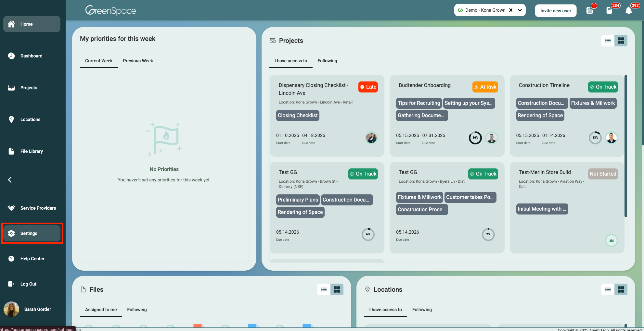Clear the Demo - Kona Grown selection
The image size is (644, 331).
tap(511, 10)
